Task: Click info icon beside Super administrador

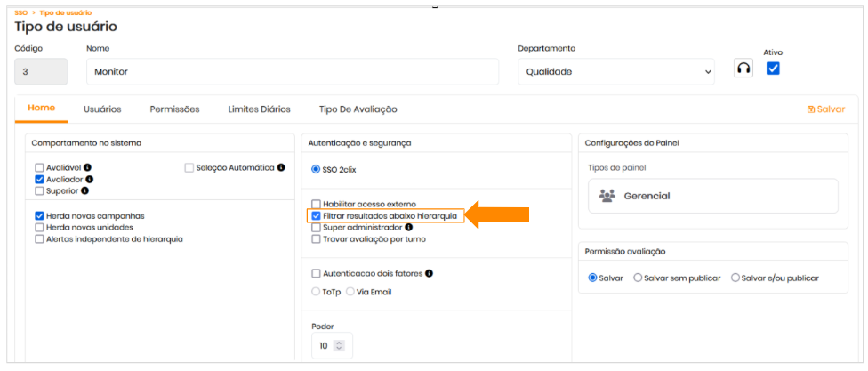Action: pos(408,227)
